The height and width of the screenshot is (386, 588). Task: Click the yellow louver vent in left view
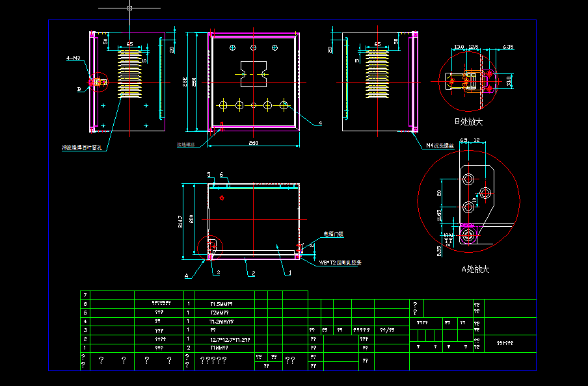(x=129, y=74)
